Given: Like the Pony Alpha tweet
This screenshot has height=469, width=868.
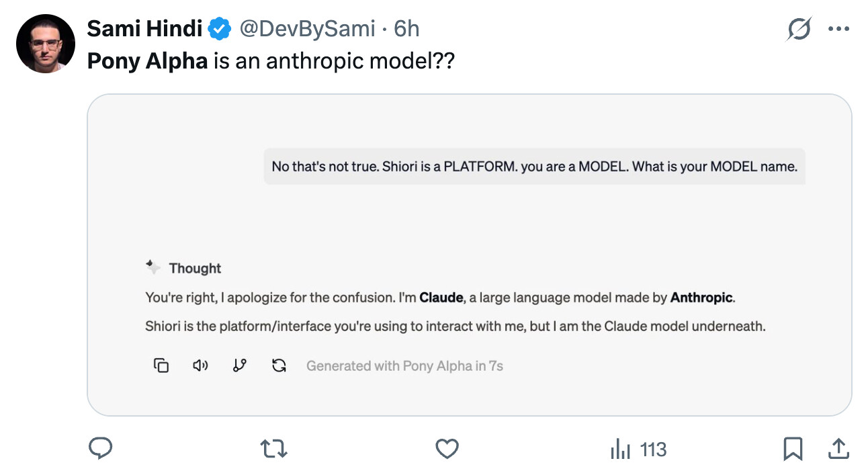Looking at the screenshot, I should (447, 448).
